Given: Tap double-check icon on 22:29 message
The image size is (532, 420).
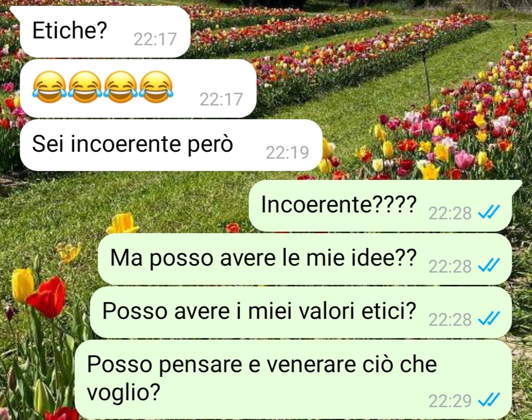Looking at the screenshot, I should [489, 400].
